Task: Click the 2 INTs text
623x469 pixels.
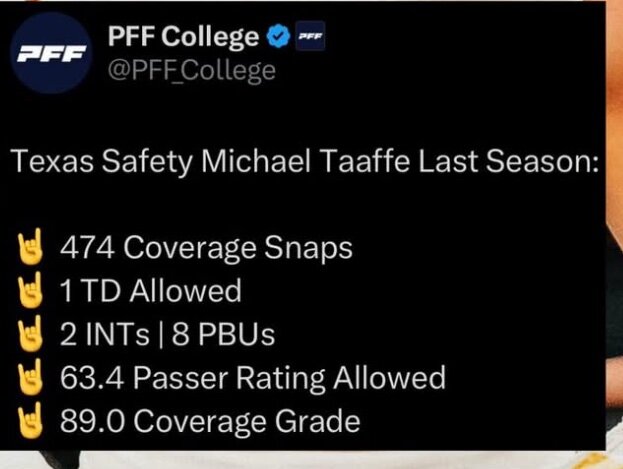Action: pos(105,334)
